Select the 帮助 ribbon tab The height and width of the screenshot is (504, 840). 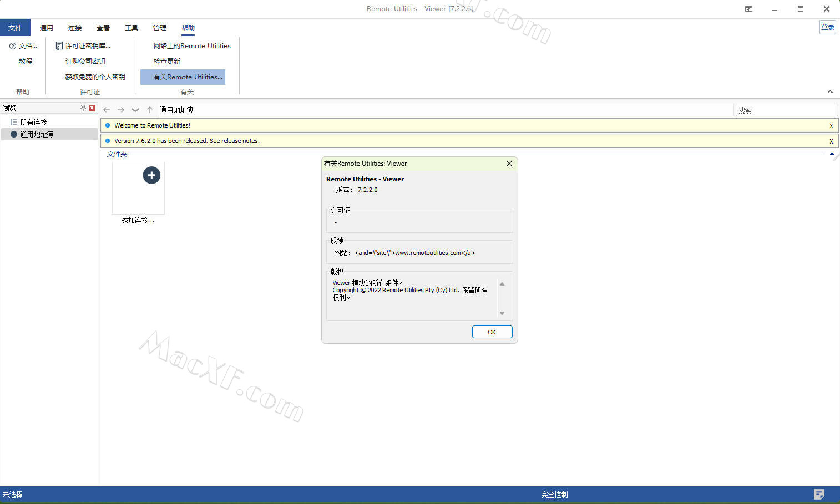[188, 28]
